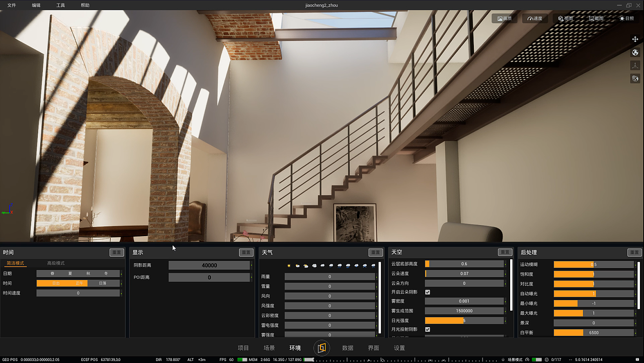The height and width of the screenshot is (363, 644).
Task: Click the orange center logo icon
Action: (x=321, y=348)
